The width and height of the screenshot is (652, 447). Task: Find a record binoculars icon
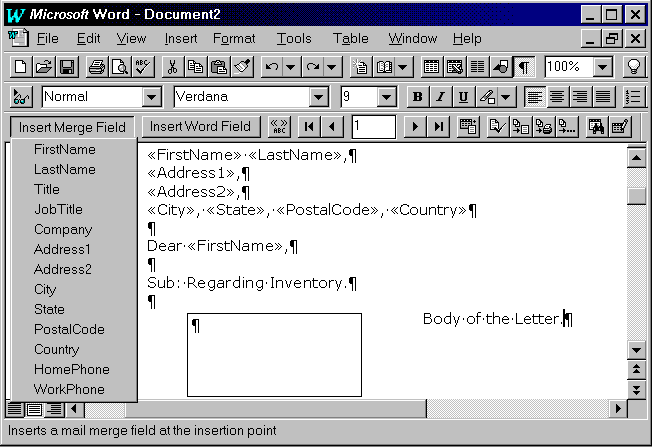point(596,126)
